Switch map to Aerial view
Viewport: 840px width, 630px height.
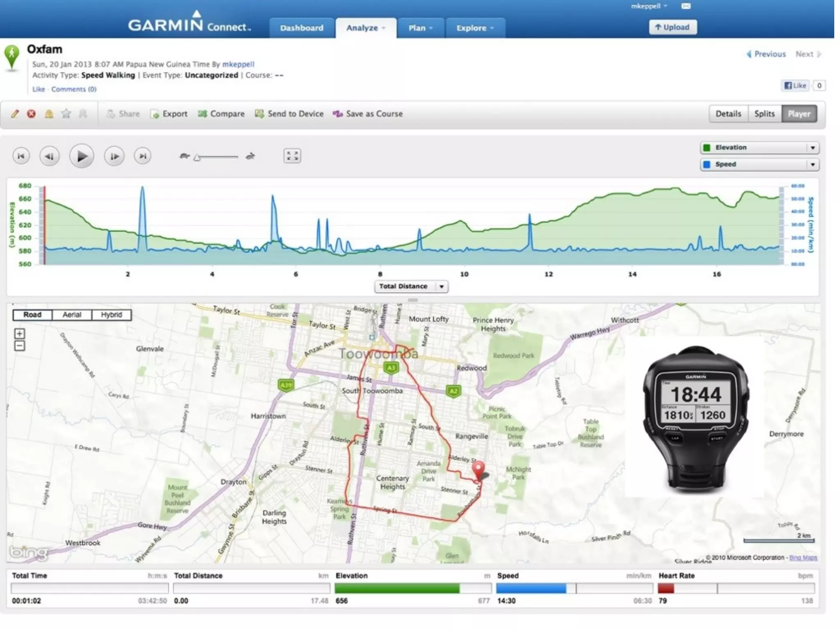72,315
